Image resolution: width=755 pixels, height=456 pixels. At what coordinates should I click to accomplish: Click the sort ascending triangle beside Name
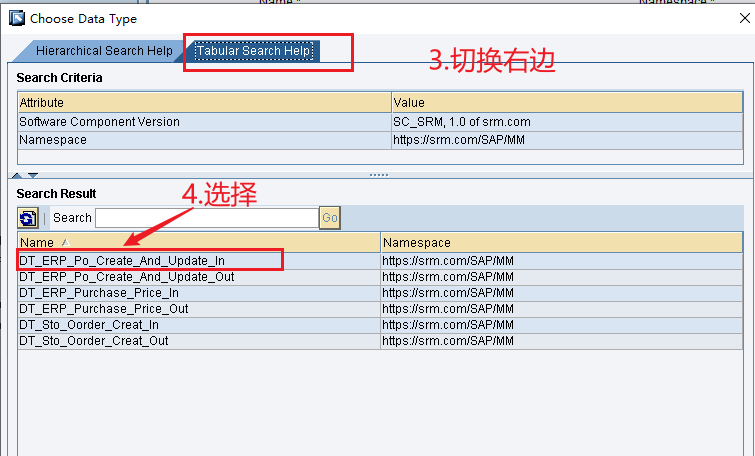click(x=66, y=243)
